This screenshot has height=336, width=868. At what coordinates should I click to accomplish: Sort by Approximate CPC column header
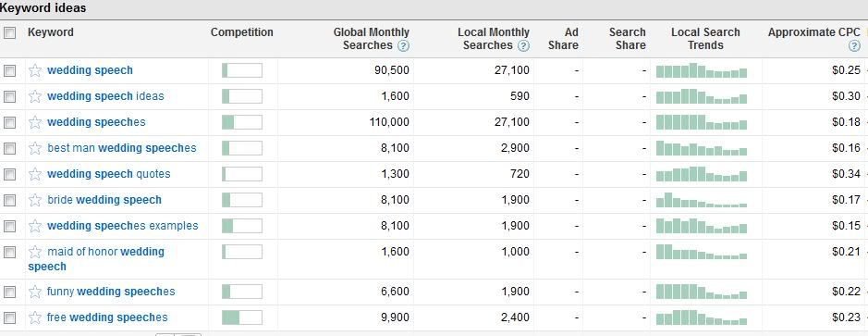pyautogui.click(x=813, y=32)
